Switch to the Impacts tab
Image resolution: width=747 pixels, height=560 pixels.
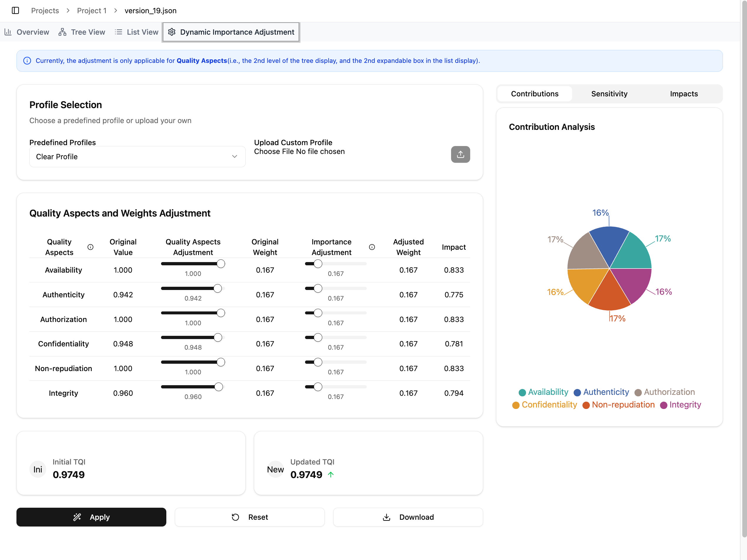pyautogui.click(x=684, y=94)
